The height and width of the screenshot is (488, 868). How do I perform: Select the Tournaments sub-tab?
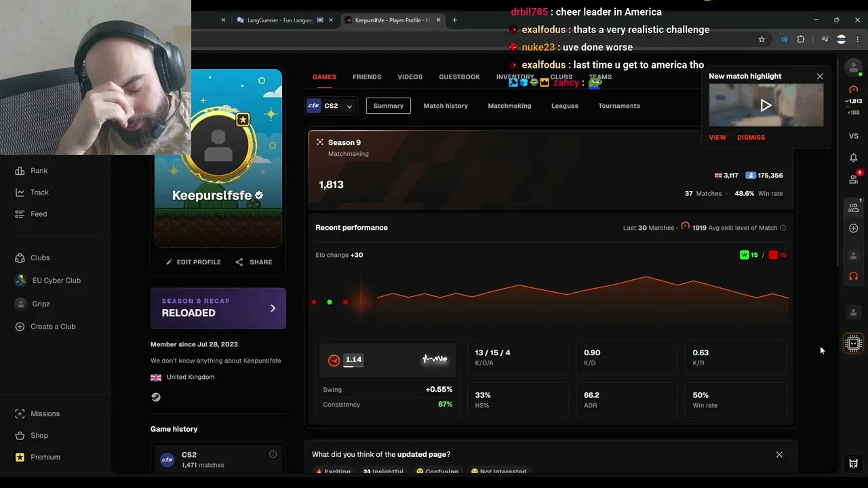[x=619, y=106]
